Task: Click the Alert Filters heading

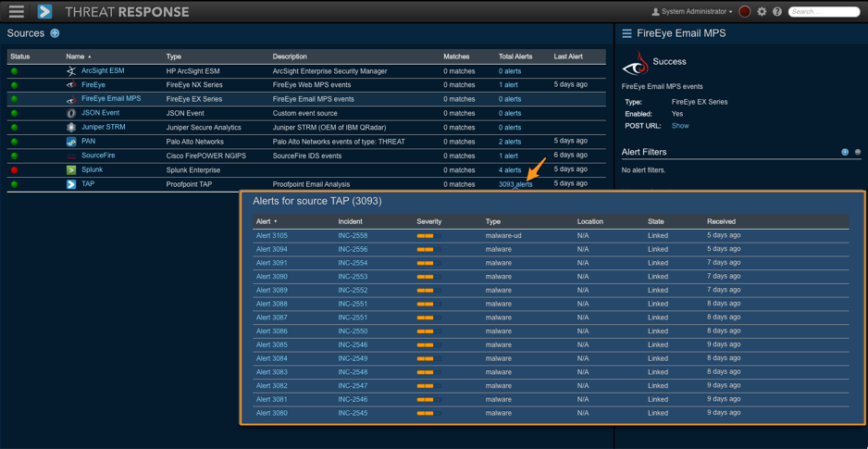Action: click(644, 152)
